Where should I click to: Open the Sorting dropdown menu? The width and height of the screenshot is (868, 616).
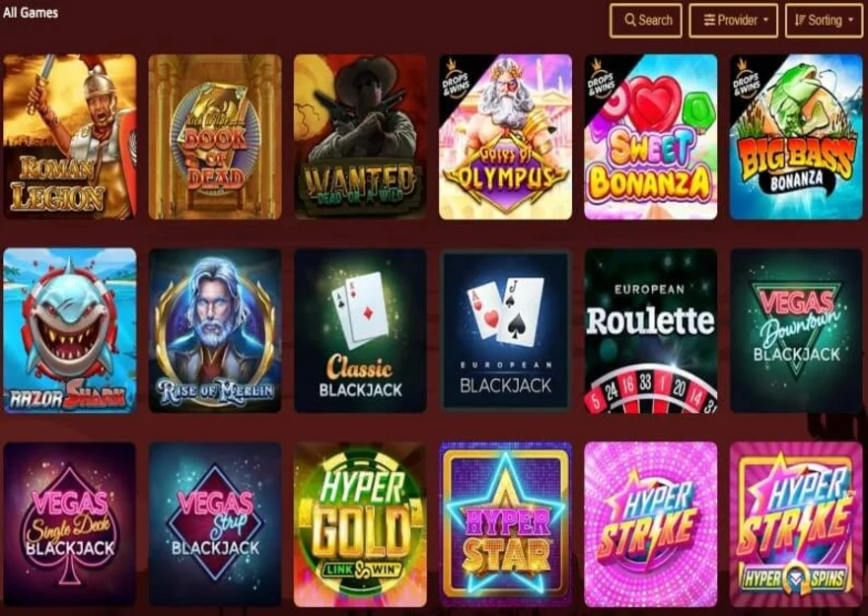[x=824, y=21]
